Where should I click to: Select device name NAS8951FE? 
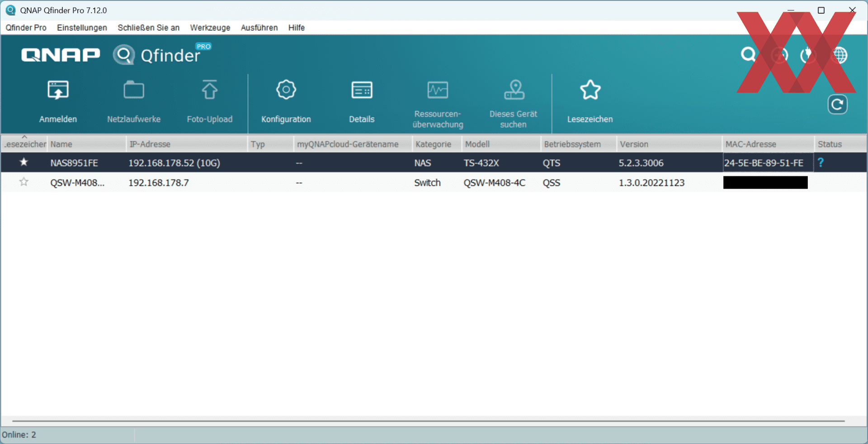click(74, 163)
